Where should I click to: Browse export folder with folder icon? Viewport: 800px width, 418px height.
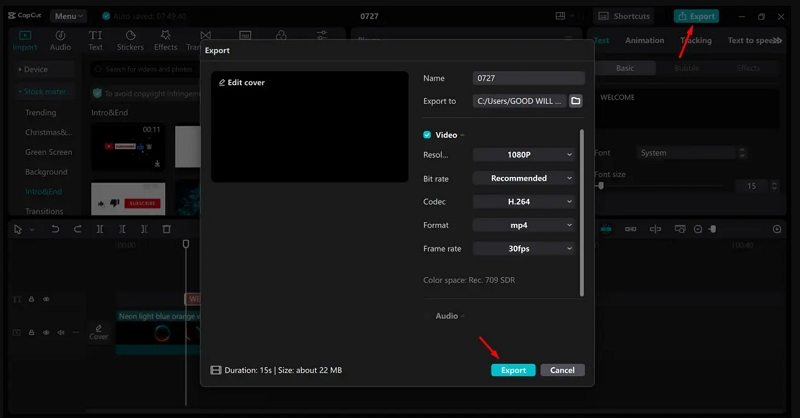pos(576,101)
